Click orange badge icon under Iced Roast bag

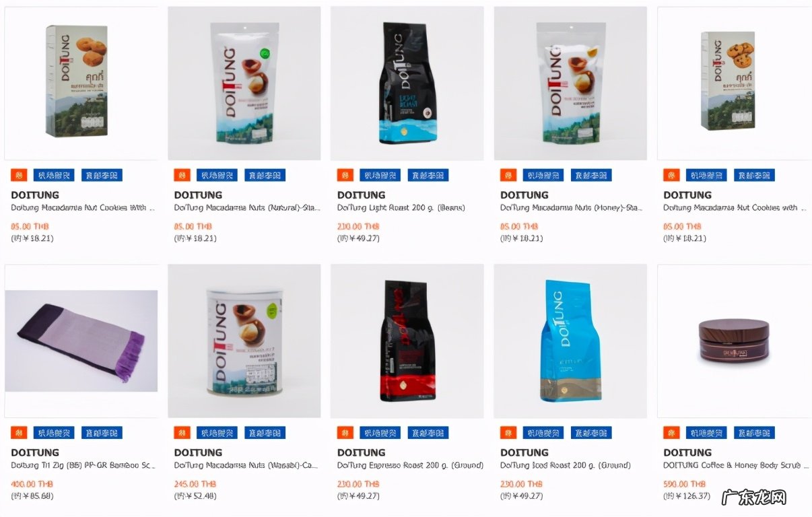pos(508,432)
